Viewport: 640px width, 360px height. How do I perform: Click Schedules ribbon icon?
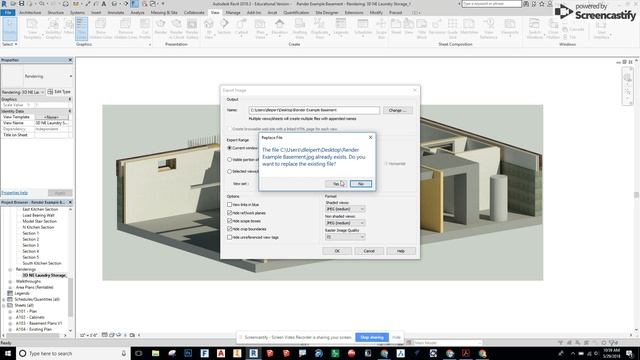click(x=363, y=27)
